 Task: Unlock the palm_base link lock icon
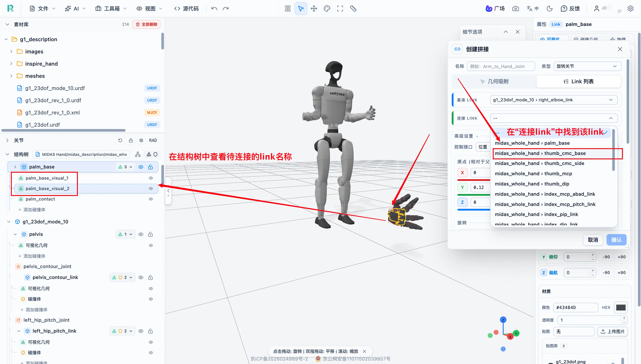pyautogui.click(x=150, y=167)
